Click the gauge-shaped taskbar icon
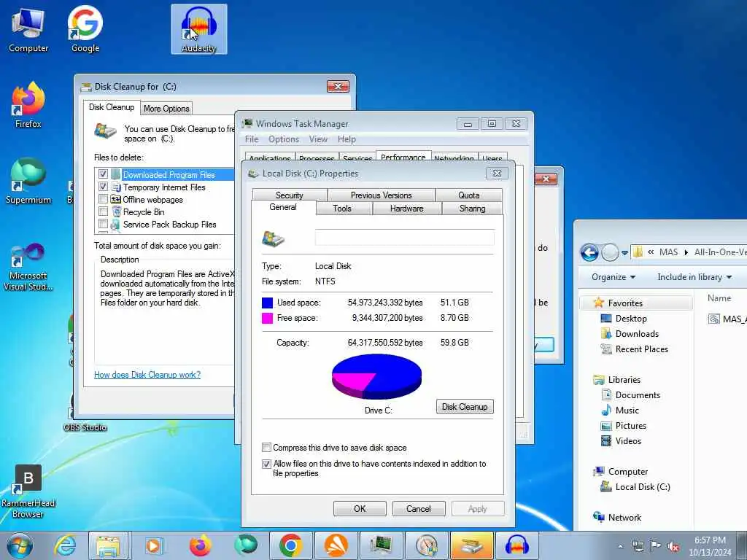The height and width of the screenshot is (560, 747). point(426,545)
